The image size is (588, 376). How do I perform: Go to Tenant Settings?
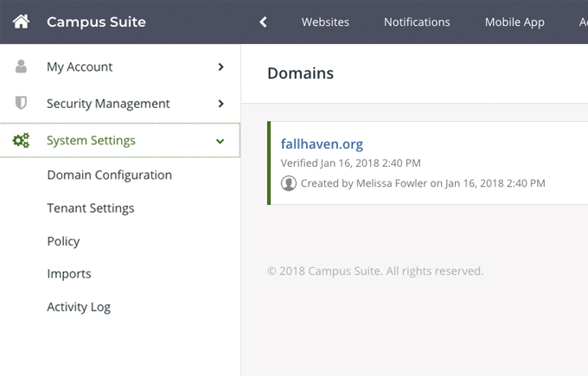[91, 208]
